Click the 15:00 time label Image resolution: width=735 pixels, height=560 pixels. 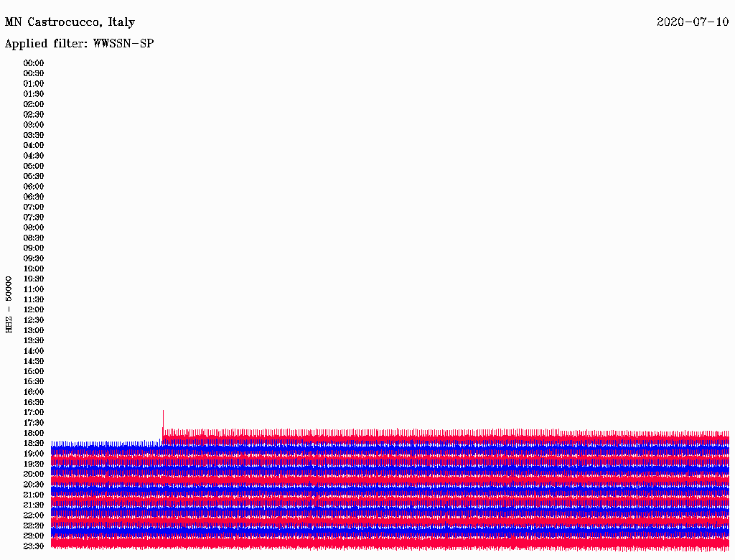point(34,371)
